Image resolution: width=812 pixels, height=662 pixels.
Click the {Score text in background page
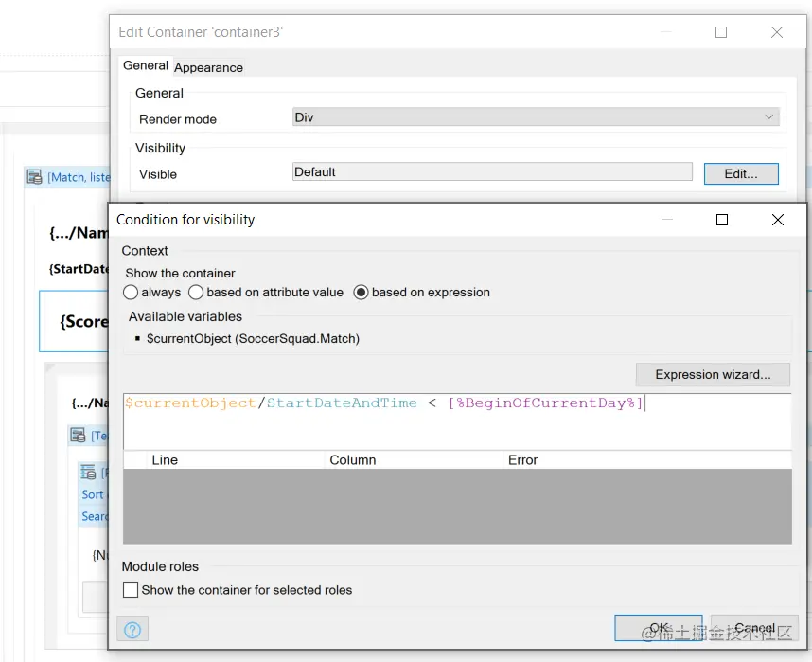[84, 321]
